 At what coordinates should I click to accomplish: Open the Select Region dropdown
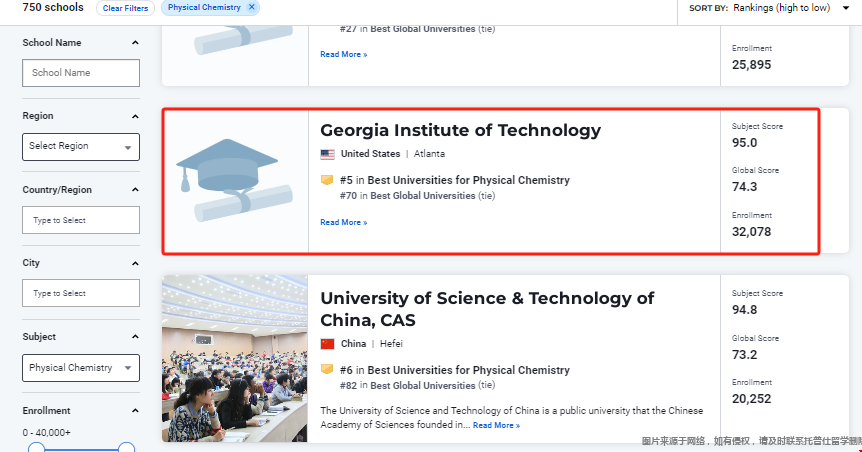click(81, 147)
